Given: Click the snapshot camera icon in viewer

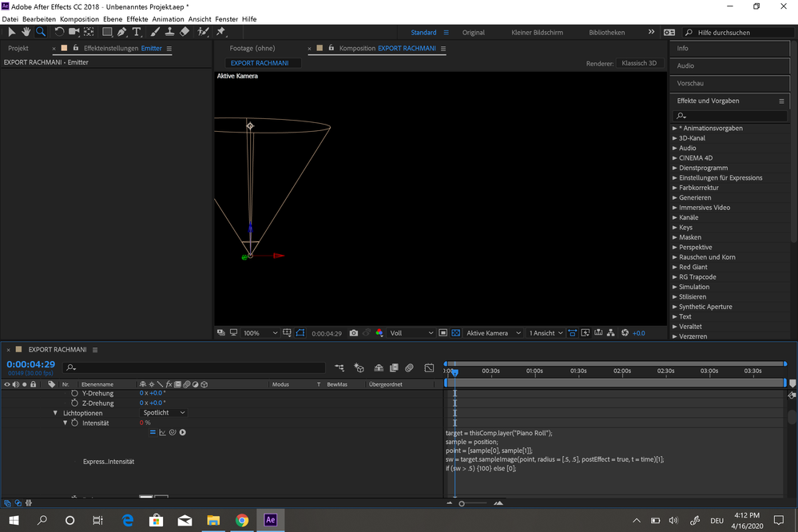Looking at the screenshot, I should click(354, 333).
